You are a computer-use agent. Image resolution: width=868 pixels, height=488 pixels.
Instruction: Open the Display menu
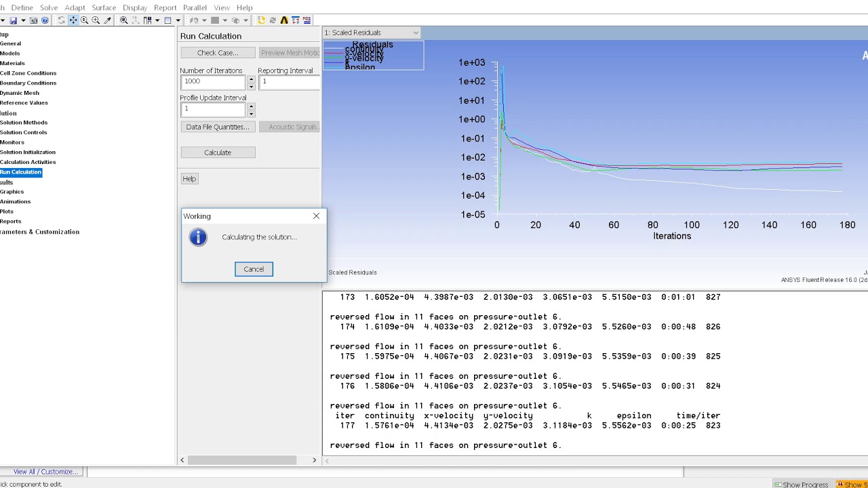tap(135, 7)
